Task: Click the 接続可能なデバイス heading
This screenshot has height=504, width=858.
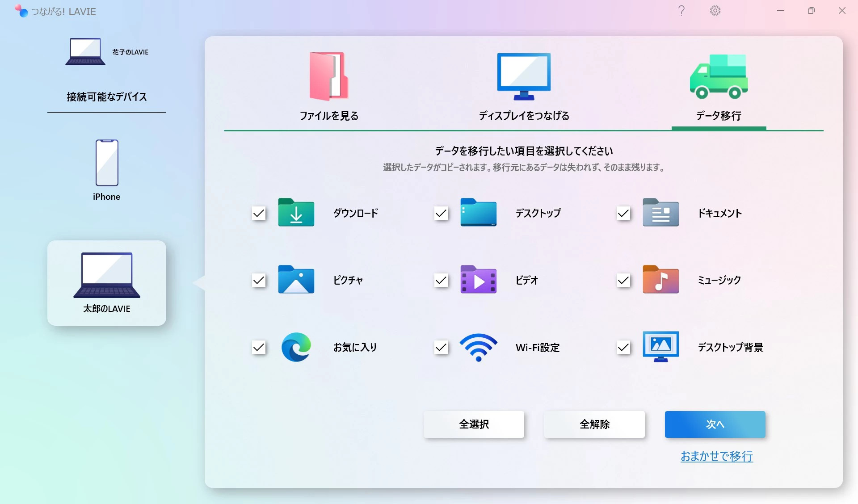Action: click(107, 97)
